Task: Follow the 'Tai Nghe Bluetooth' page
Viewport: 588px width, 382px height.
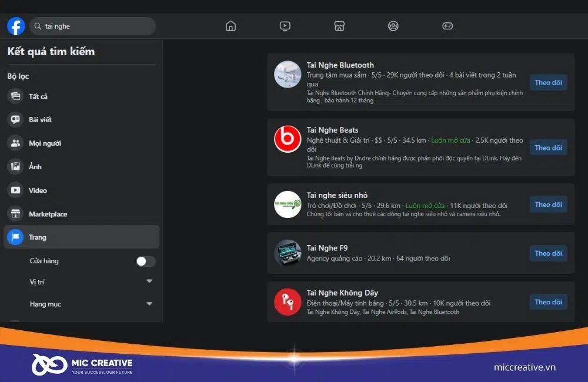Action: [548, 82]
